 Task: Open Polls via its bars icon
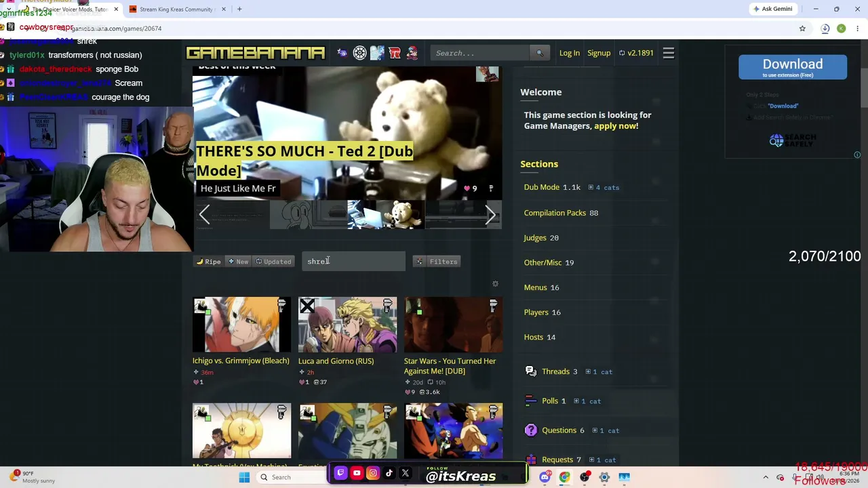pos(531,401)
